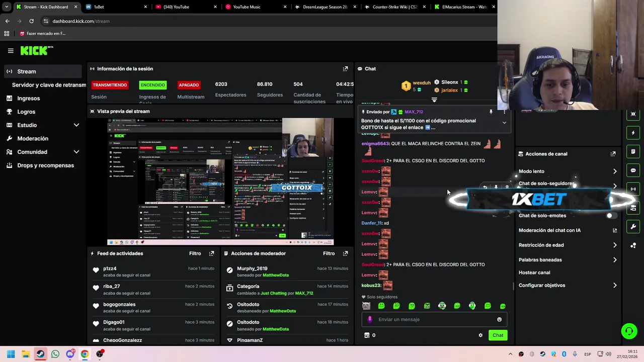Click the document sidebar icon
644x362 pixels.
click(633, 152)
